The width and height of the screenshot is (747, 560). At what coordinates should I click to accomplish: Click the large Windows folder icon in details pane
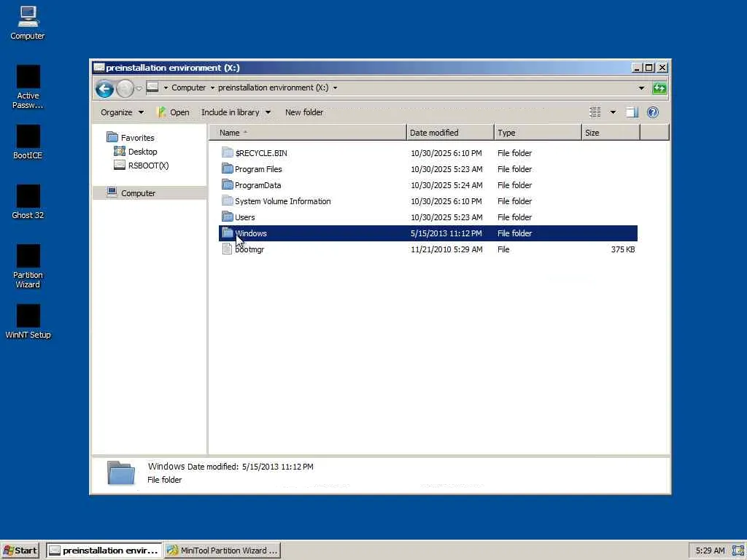121,472
